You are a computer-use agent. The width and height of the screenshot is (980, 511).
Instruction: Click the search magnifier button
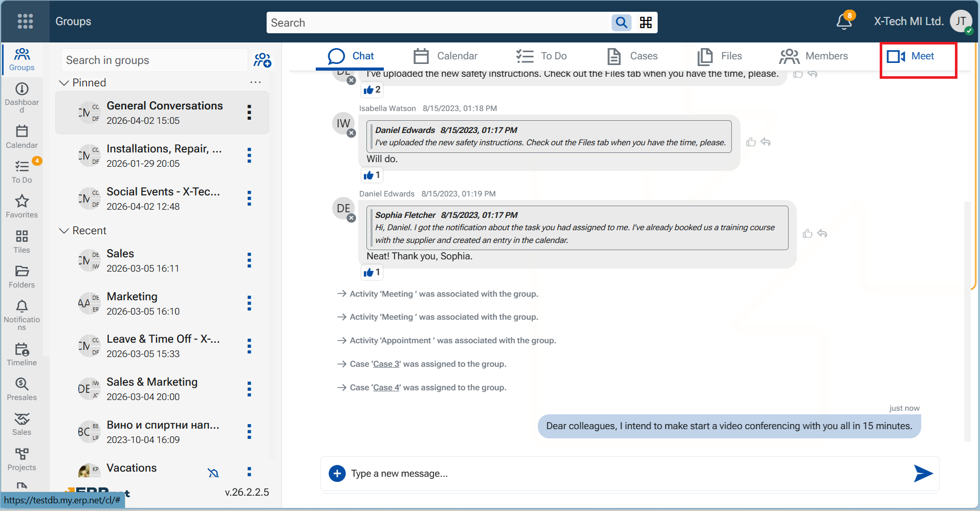coord(621,23)
